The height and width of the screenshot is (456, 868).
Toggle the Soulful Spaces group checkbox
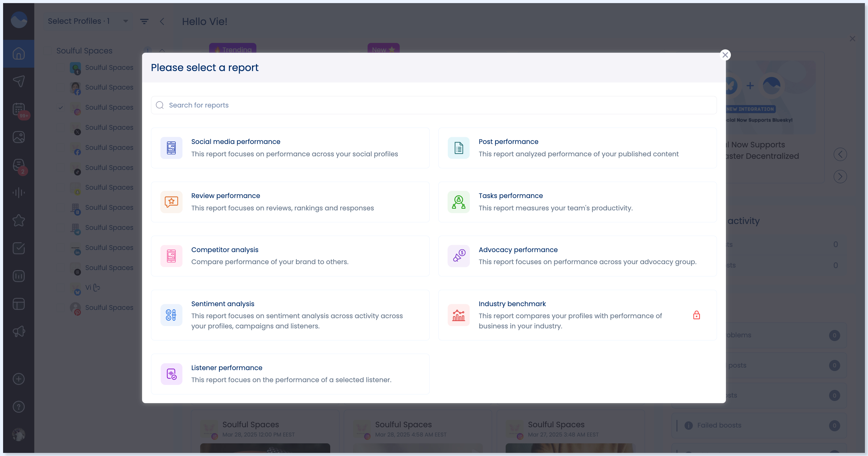pyautogui.click(x=48, y=51)
